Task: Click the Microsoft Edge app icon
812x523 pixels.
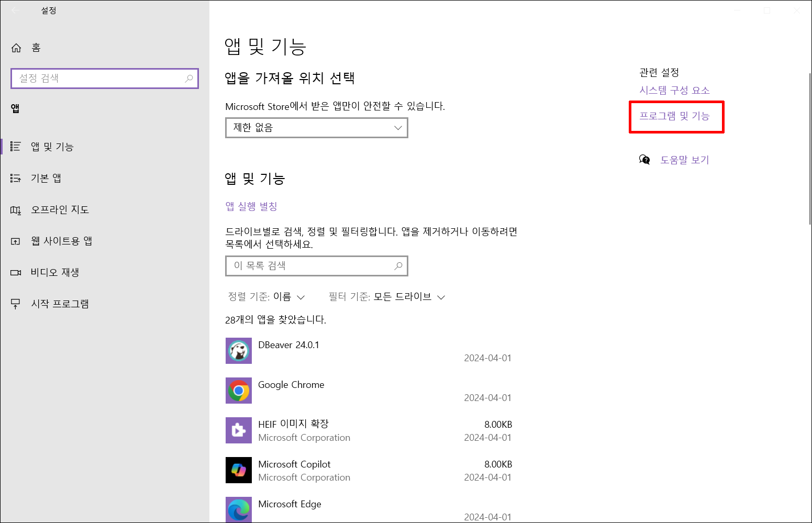Action: [239, 509]
